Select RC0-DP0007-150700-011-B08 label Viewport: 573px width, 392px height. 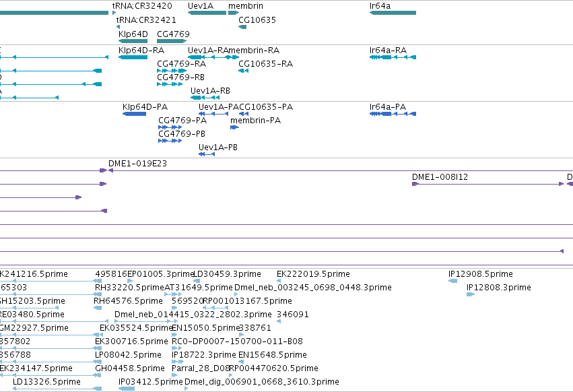[238, 341]
